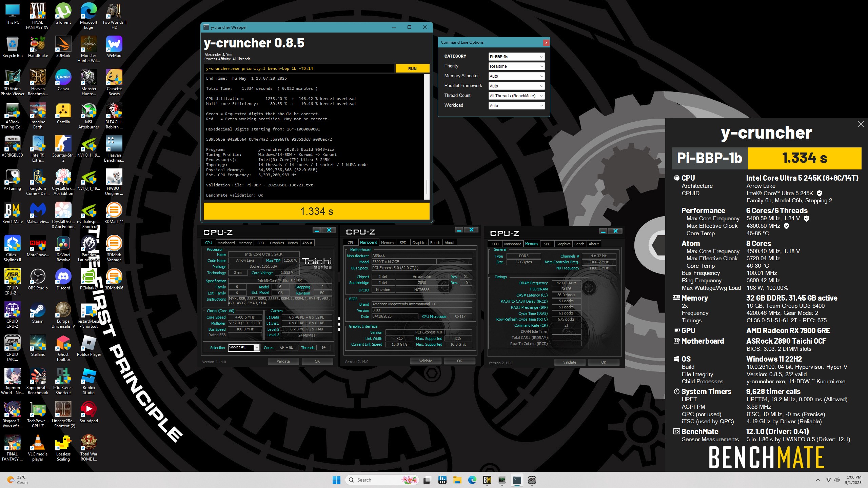The width and height of the screenshot is (868, 488).
Task: Open Stellaris desktop shortcut
Action: coord(38,346)
